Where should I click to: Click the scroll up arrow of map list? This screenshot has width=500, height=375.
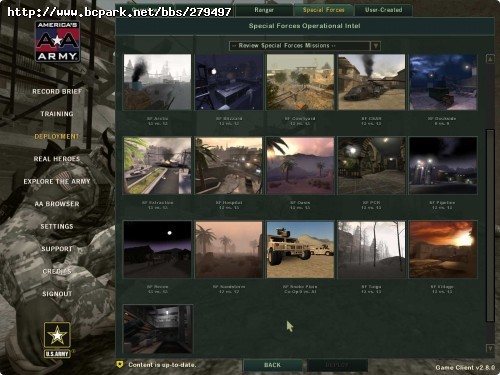tap(490, 59)
